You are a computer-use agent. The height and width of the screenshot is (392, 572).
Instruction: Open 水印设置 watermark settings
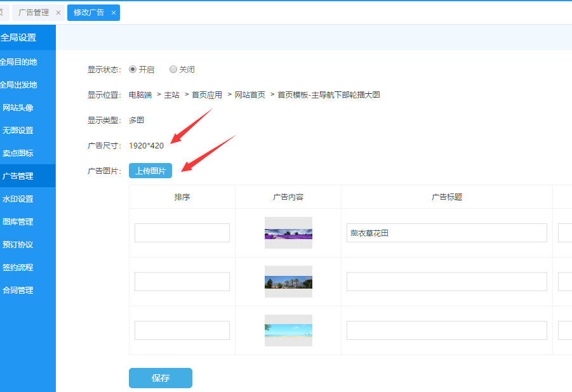pos(18,199)
